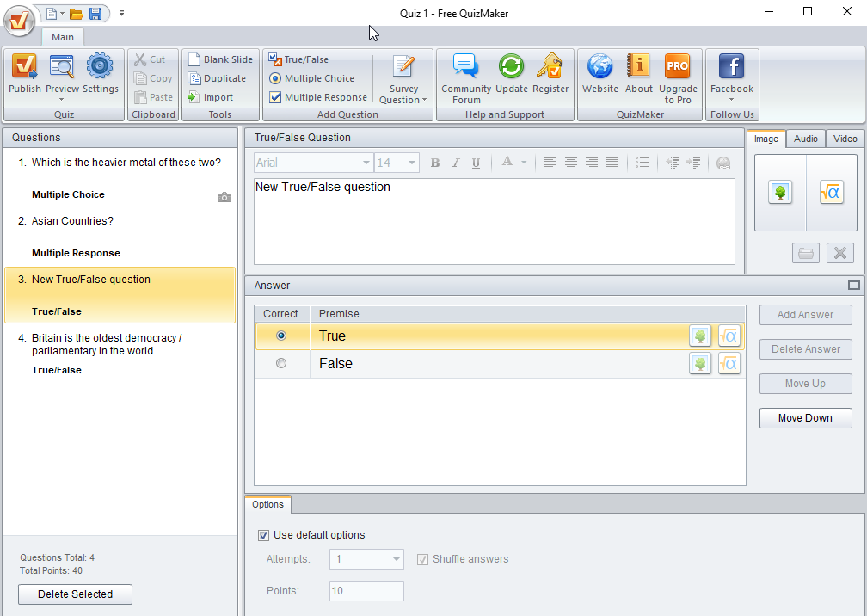Click the Cut scissors icon
867x616 pixels.
point(140,59)
